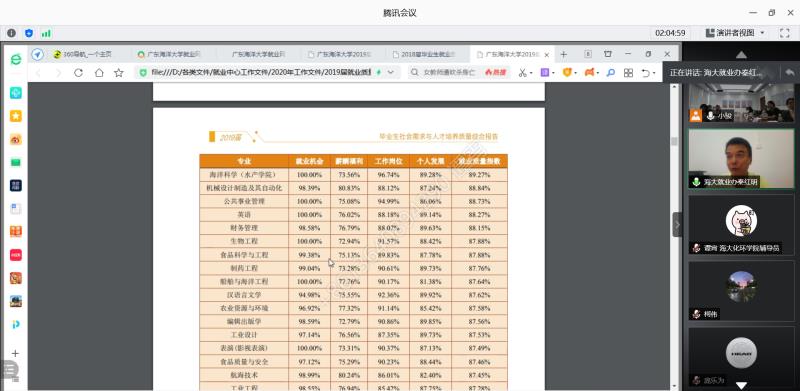
Task: Open the meeting info icon
Action: 11,33
